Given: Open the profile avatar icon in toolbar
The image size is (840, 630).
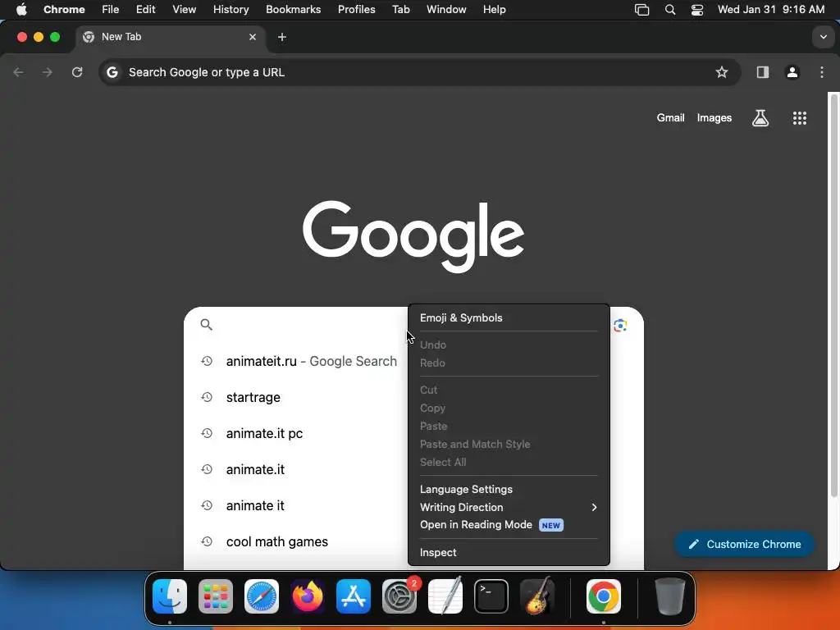Looking at the screenshot, I should coord(792,72).
